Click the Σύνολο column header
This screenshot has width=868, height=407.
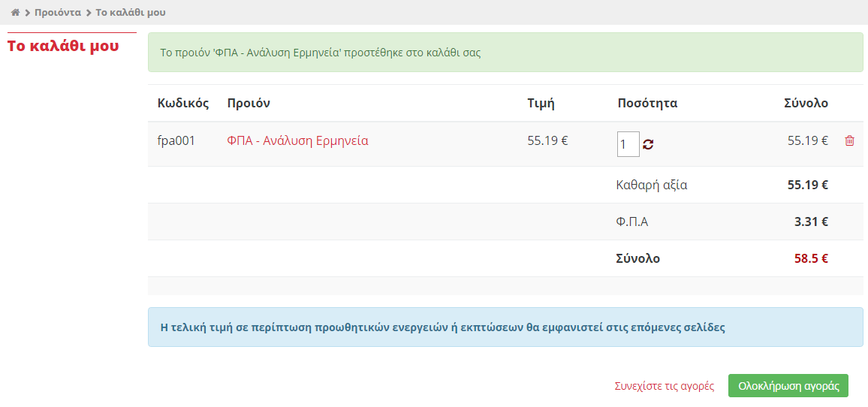coord(806,103)
